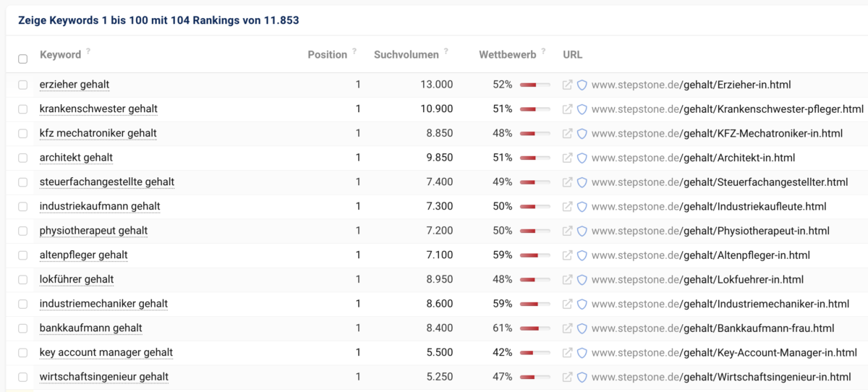
Task: Click help icon next to Suchvolumen header
Action: pos(446,52)
